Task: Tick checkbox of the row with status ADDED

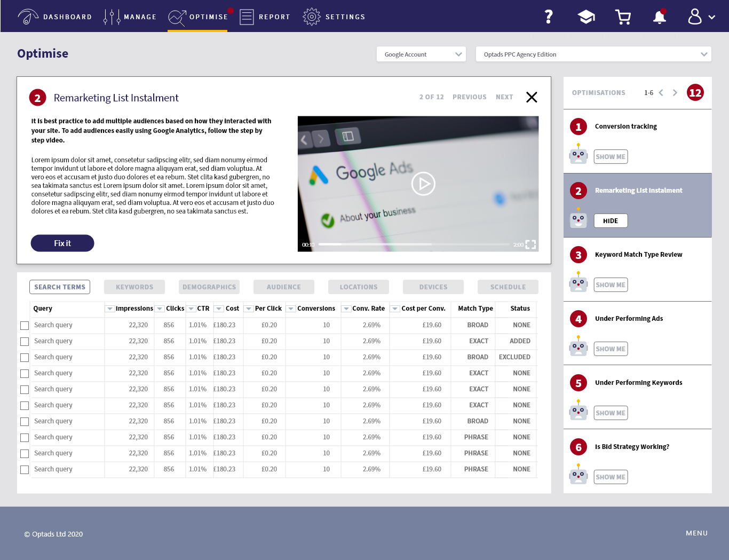Action: click(x=25, y=342)
